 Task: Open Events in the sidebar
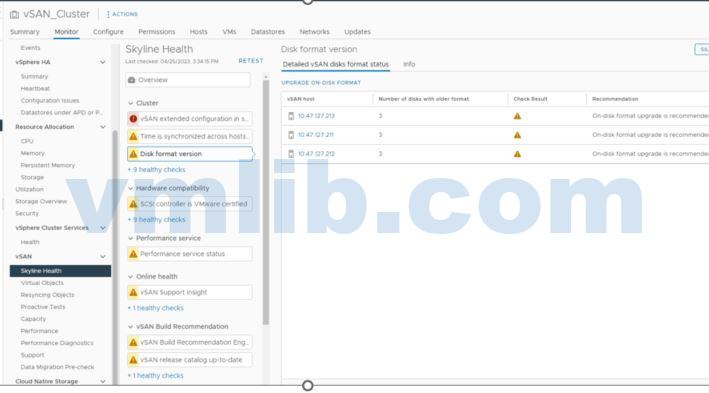pos(30,47)
